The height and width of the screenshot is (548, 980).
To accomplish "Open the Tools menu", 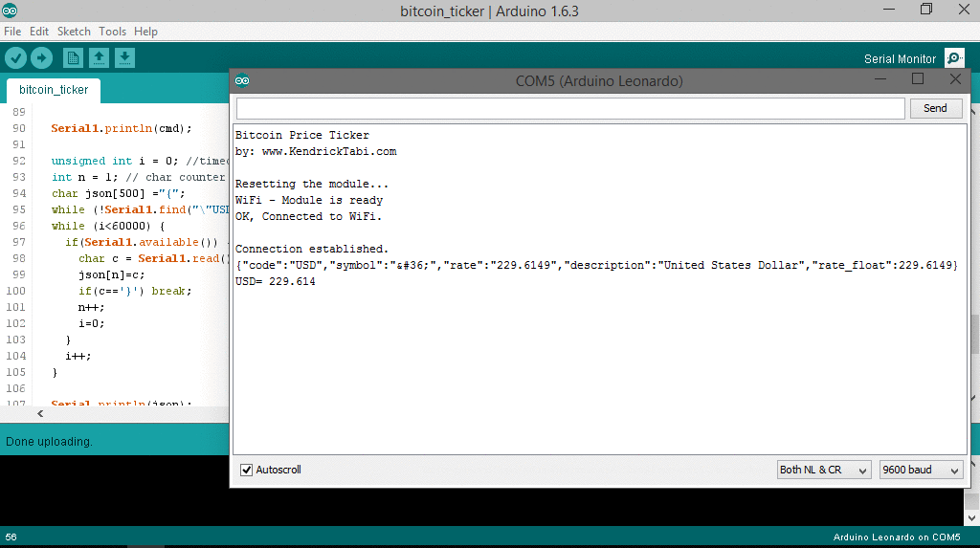I will click(113, 32).
